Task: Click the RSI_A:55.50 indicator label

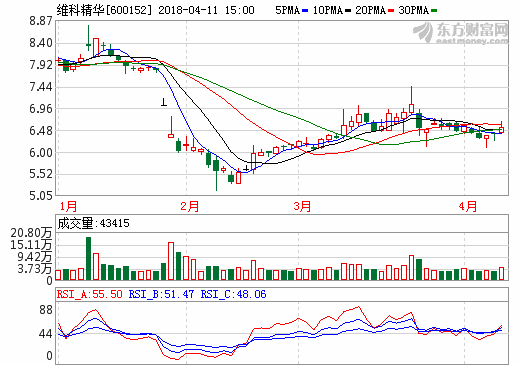Action: click(x=89, y=294)
